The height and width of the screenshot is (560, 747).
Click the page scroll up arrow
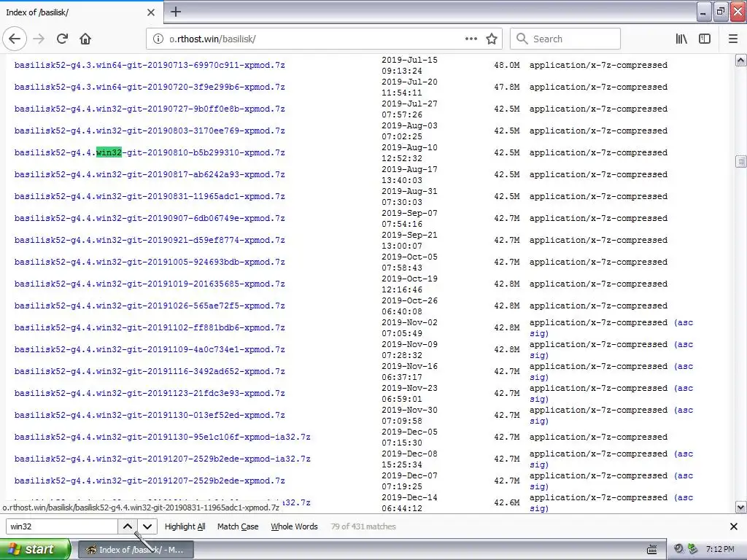tap(740, 60)
